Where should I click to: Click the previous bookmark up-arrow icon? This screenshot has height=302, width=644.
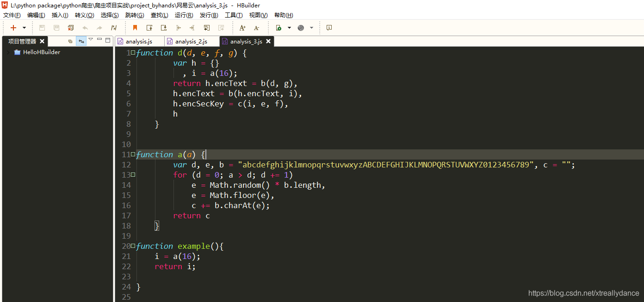coord(149,28)
